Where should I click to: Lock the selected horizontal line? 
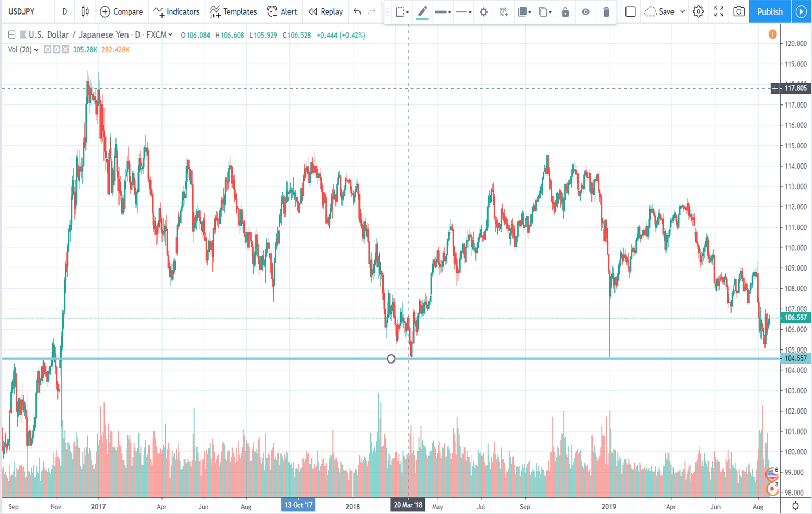click(x=565, y=12)
